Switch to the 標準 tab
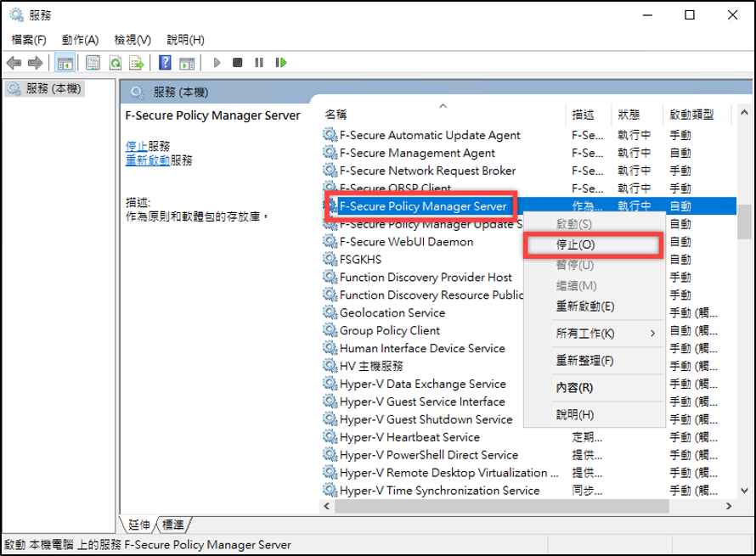756x556 pixels. [173, 525]
